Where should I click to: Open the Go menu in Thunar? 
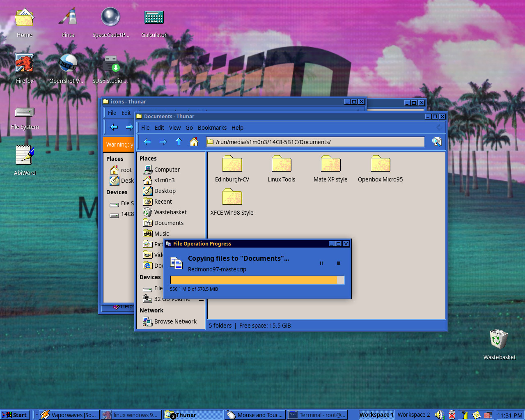[189, 127]
